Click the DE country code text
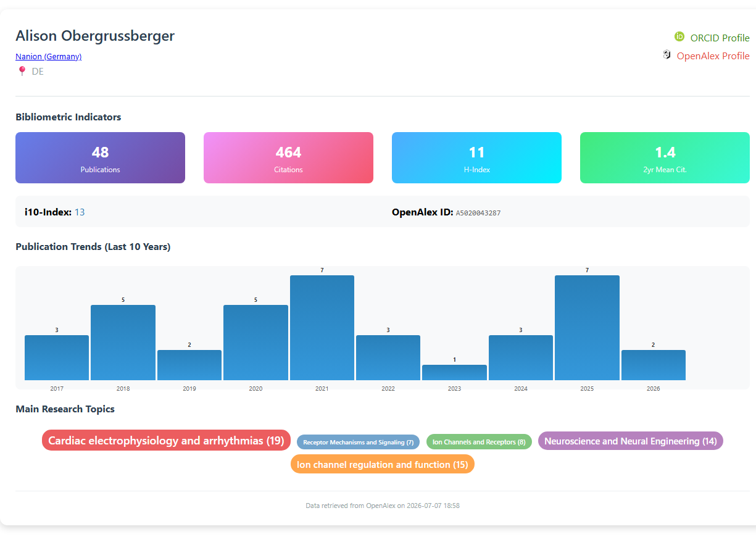 [x=38, y=72]
